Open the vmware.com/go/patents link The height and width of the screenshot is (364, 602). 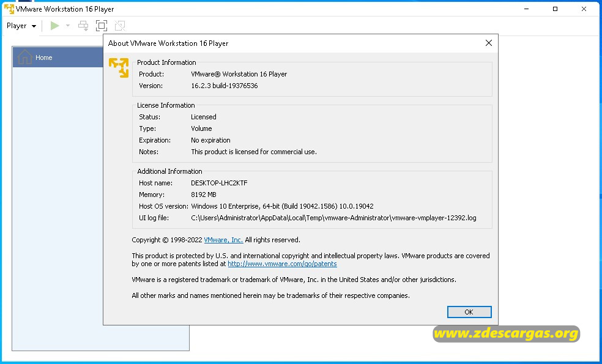[282, 264]
